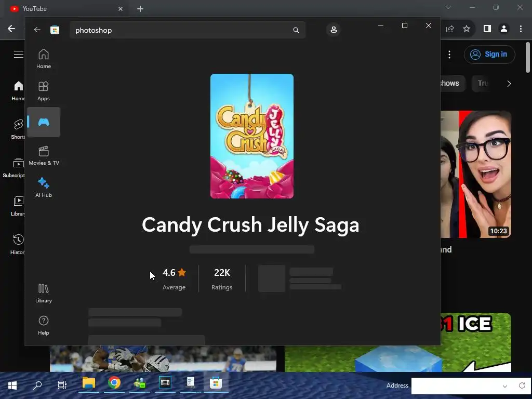Open a new Chrome tab
532x399 pixels.
click(x=140, y=9)
